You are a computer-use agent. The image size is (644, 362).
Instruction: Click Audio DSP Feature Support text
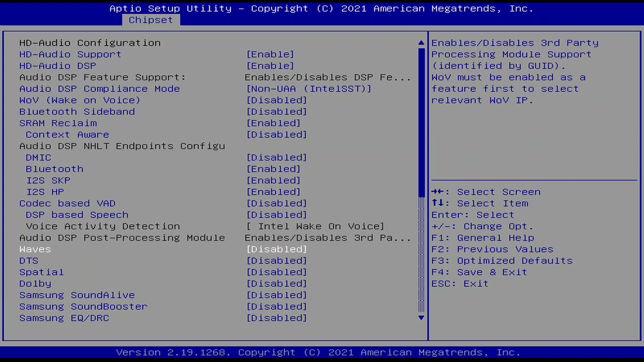103,77
